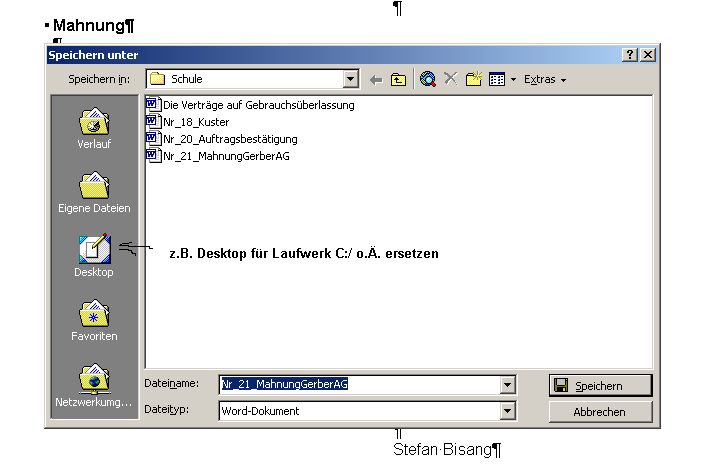Viewport: 718px width, 468px height.
Task: Open Netzwerkumgebung in the sidebar
Action: 94,386
